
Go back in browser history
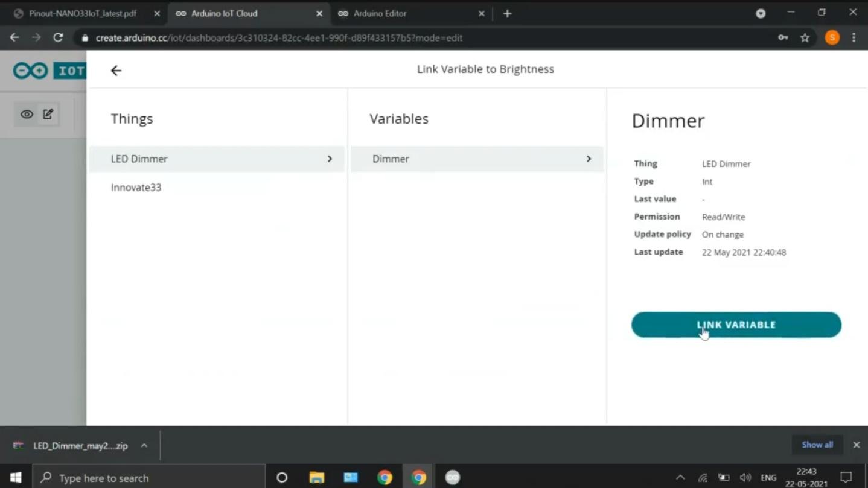pos(14,37)
